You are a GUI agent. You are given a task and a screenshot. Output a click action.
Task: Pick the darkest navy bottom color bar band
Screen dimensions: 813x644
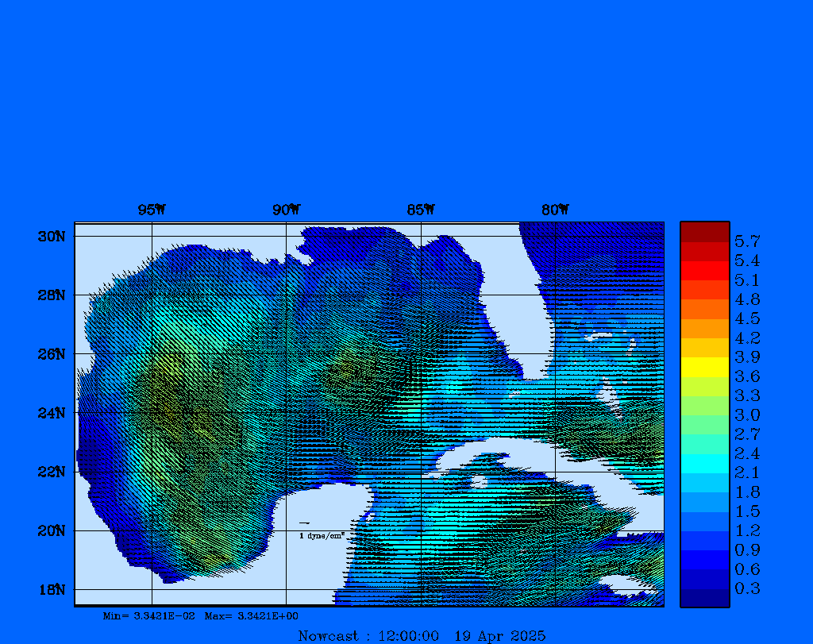pyautogui.click(x=704, y=597)
